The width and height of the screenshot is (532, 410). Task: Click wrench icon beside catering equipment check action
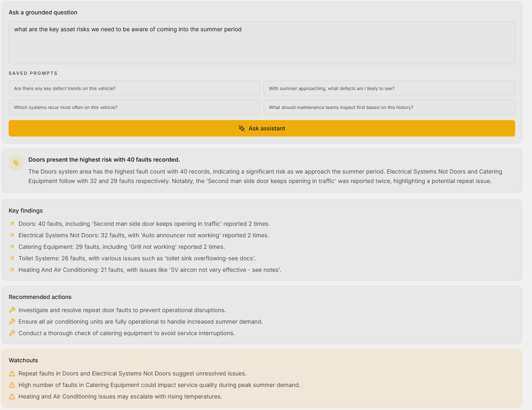[12, 333]
